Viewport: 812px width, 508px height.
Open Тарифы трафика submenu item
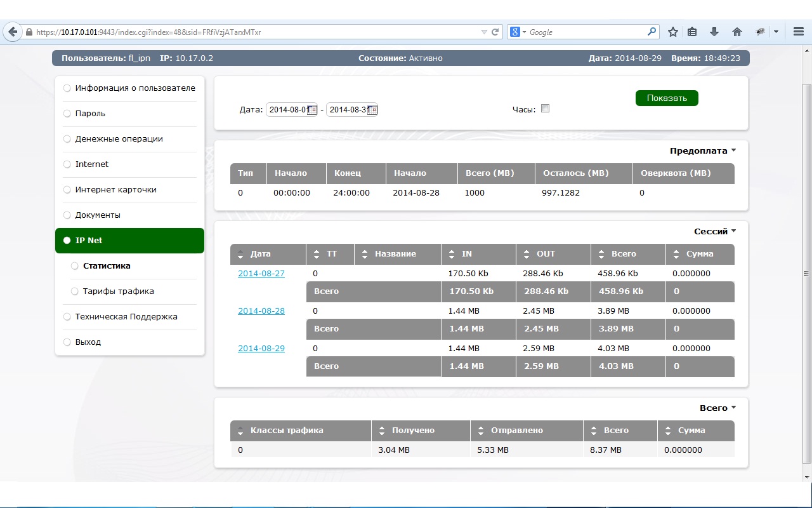coord(118,291)
